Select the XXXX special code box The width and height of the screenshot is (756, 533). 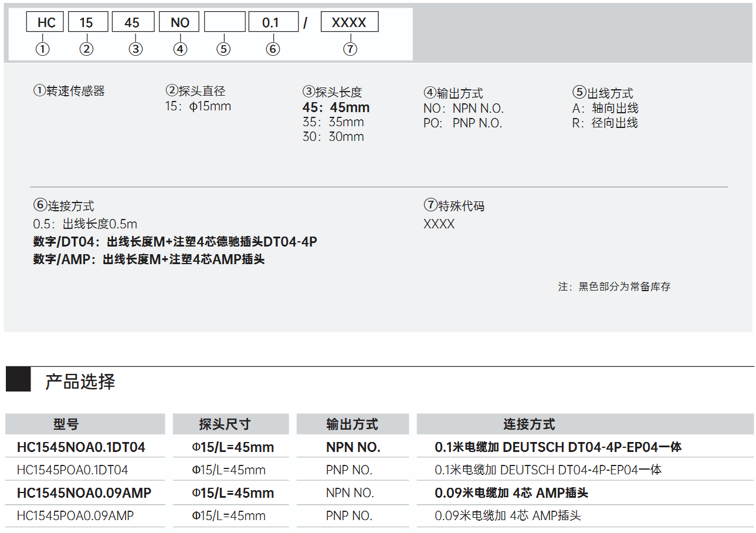coord(350,22)
